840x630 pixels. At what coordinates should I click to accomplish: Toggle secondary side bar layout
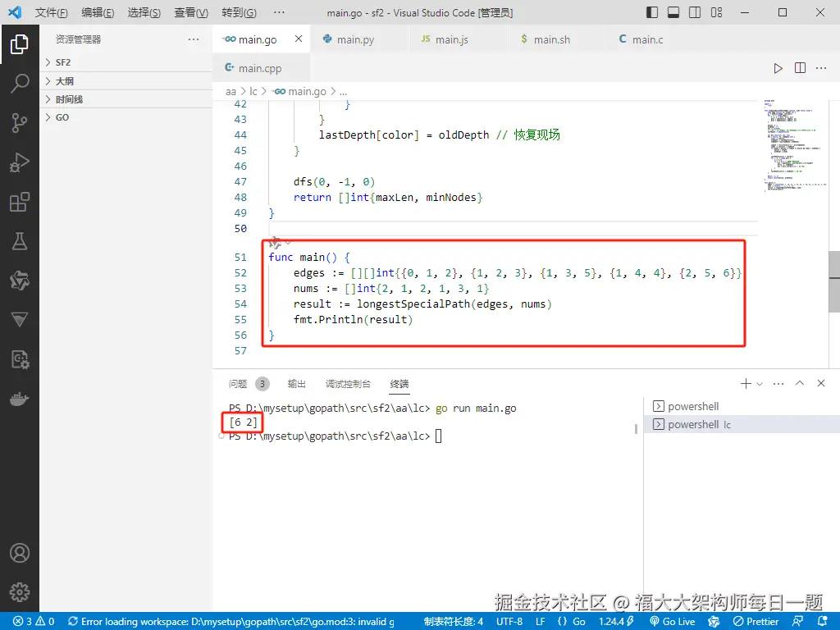coord(695,12)
